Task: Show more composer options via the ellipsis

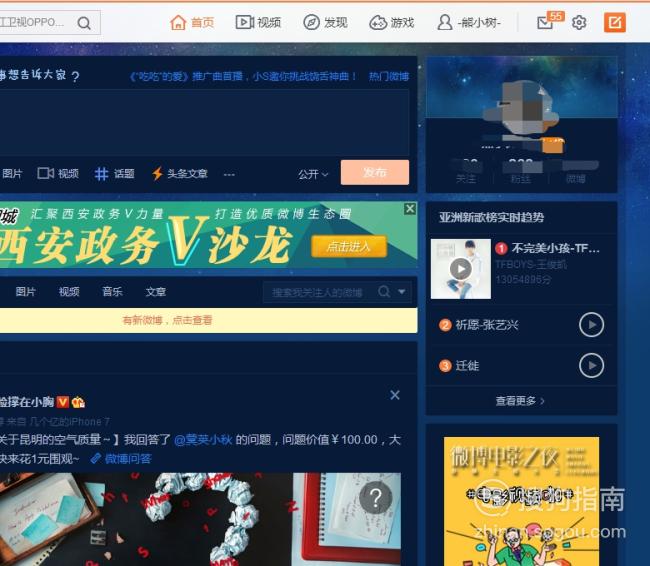Action: coord(229,175)
